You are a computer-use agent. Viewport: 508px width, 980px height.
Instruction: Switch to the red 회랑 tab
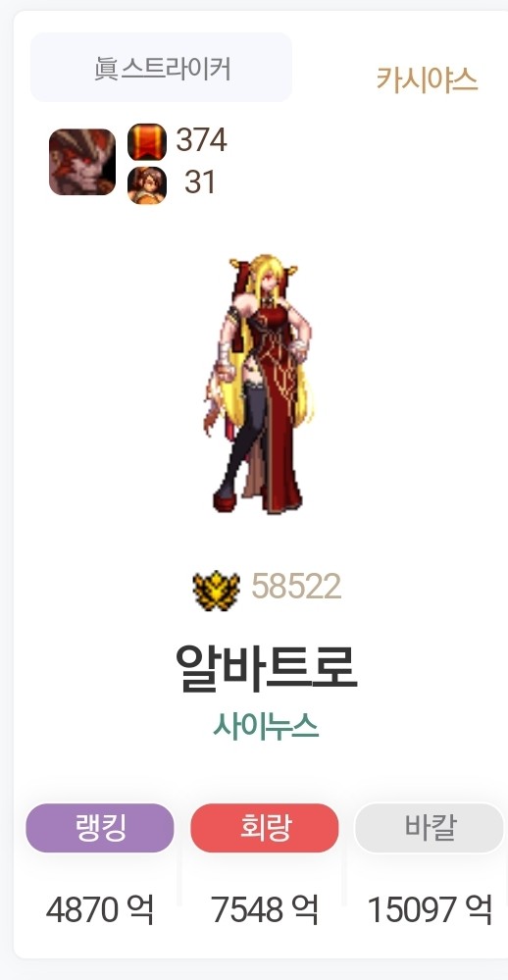tap(265, 828)
